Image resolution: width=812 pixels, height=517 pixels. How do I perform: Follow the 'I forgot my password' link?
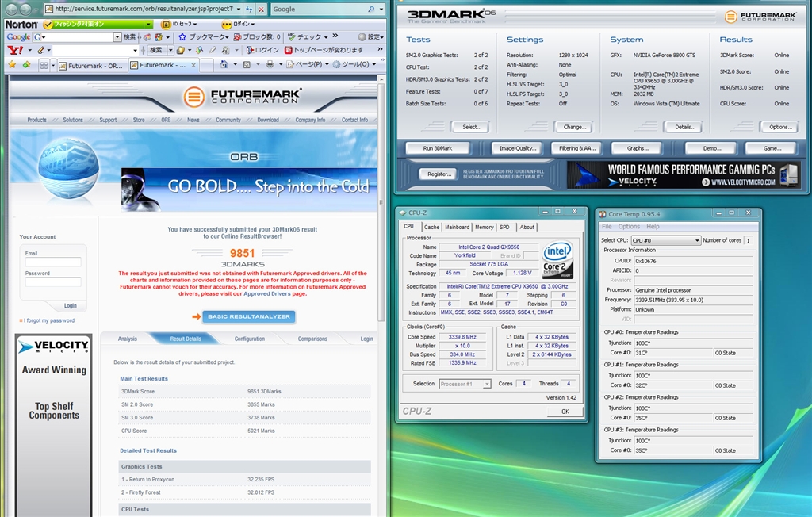pyautogui.click(x=49, y=320)
